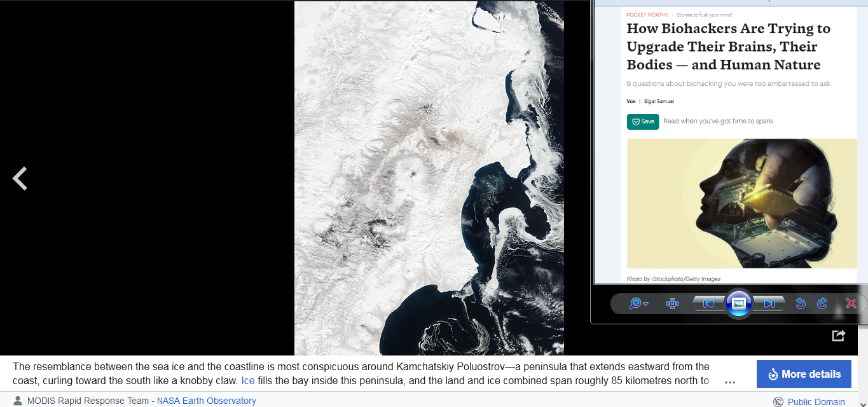Viewport: 868px width, 407px height.
Task: Click the biohacking article thumbnail image
Action: [x=742, y=203]
